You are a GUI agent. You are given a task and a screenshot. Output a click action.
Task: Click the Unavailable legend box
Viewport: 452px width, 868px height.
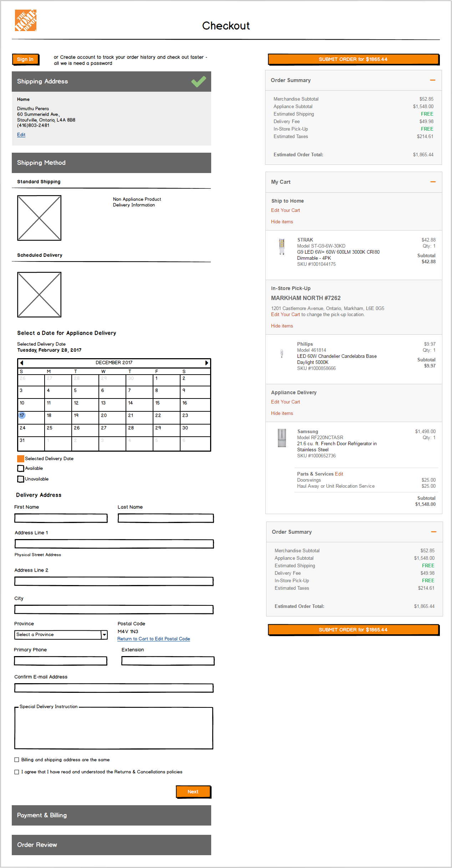pyautogui.click(x=21, y=479)
